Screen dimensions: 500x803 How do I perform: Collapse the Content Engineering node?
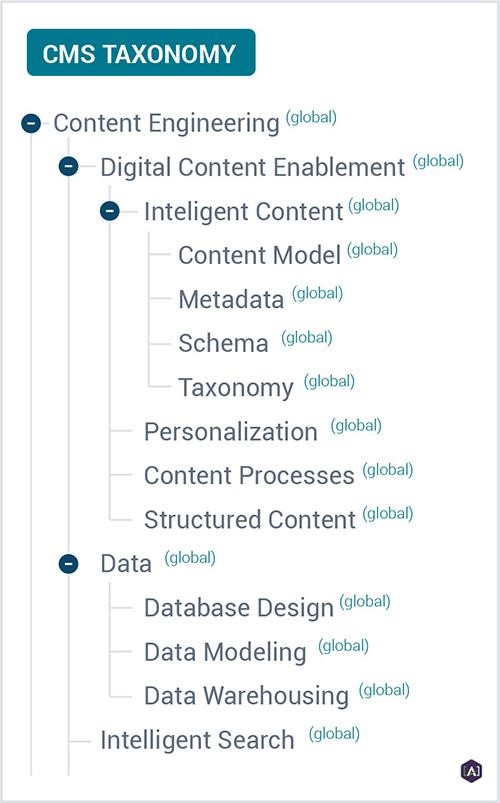click(x=31, y=123)
